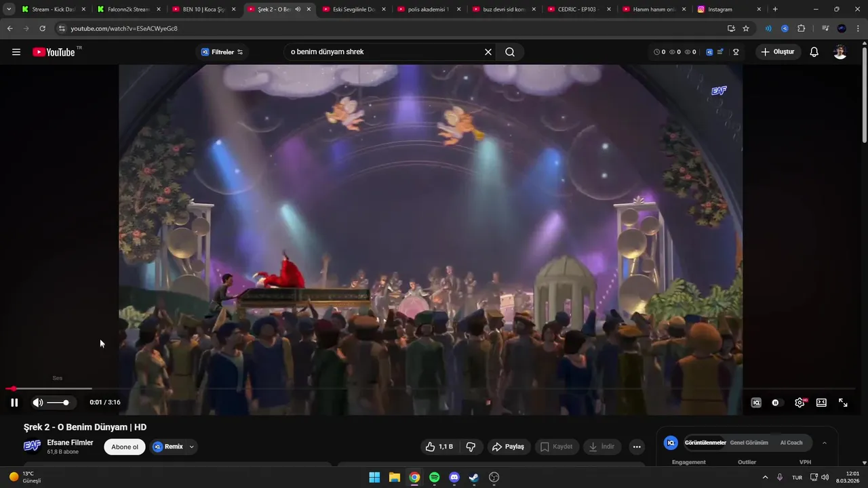The height and width of the screenshot is (488, 868).
Task: Click the vidIQ icon in player controls
Action: pyautogui.click(x=756, y=403)
